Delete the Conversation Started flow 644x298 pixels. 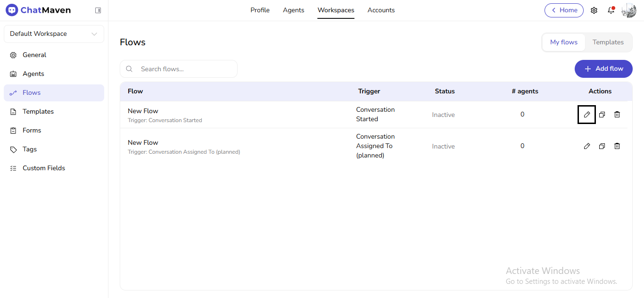pos(617,114)
